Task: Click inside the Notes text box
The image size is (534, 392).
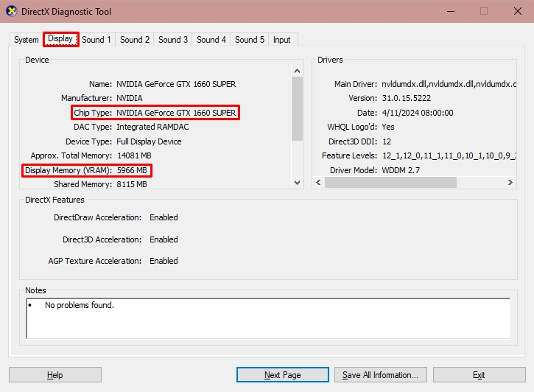Action: (268, 318)
